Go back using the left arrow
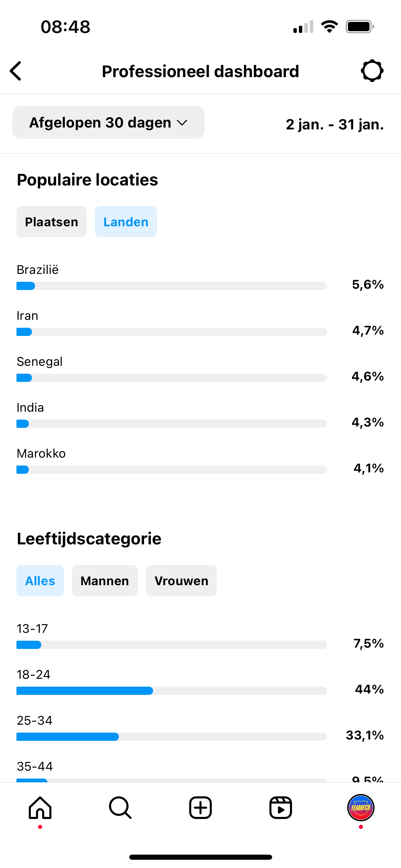Screen dimensions: 401x868 16,71
